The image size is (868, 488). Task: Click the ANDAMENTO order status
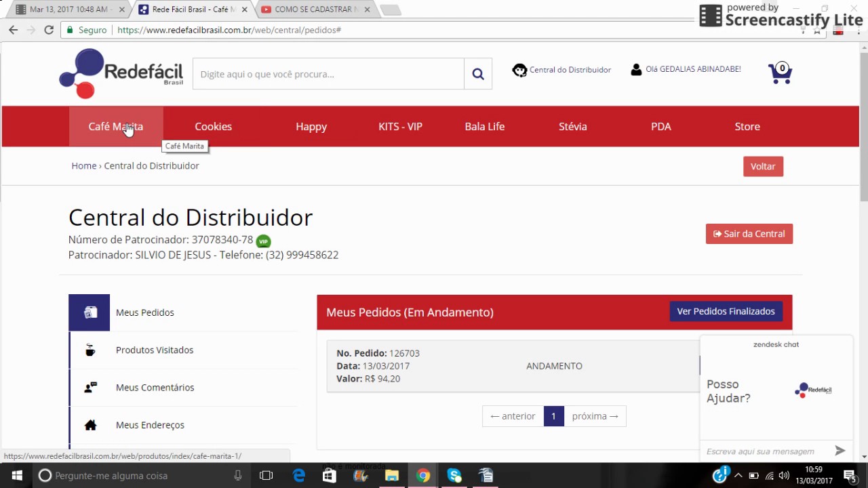click(554, 366)
